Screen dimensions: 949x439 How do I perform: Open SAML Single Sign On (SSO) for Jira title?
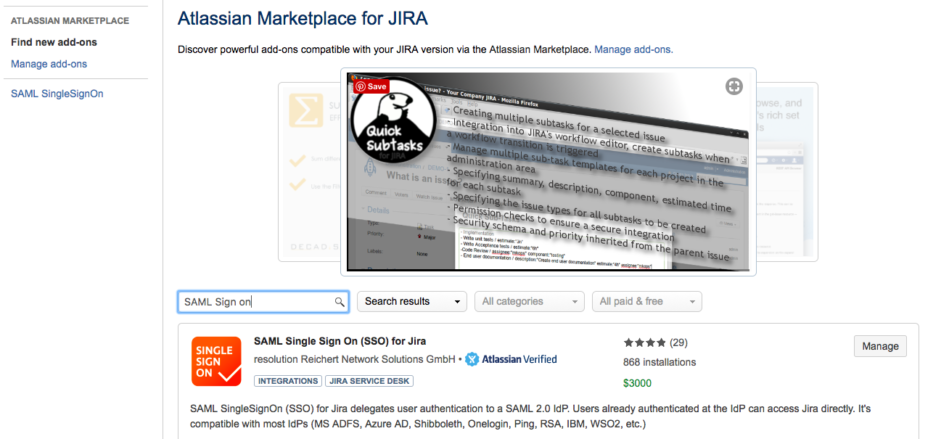pos(340,341)
